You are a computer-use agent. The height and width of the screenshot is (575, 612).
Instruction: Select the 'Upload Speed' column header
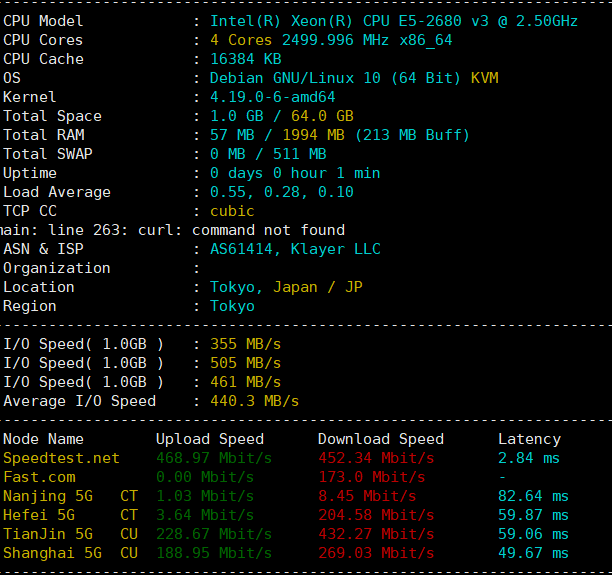(x=210, y=439)
